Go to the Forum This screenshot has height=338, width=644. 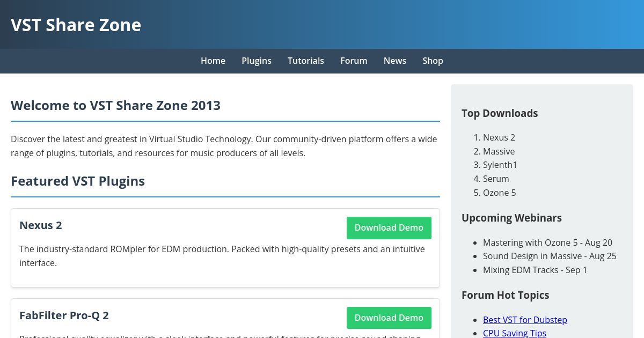[354, 61]
